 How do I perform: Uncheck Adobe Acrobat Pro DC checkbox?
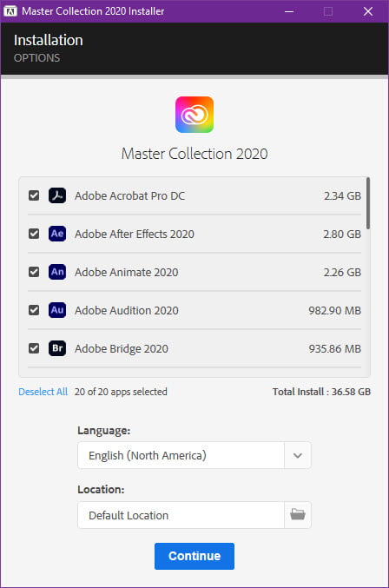[34, 195]
